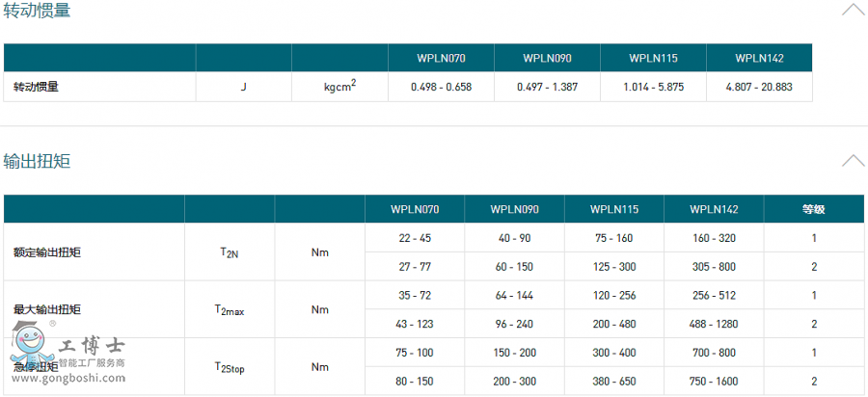Screen dimensions: 868x397
Task: Select inertia value 4.807 - 20.883
Action: point(759,87)
